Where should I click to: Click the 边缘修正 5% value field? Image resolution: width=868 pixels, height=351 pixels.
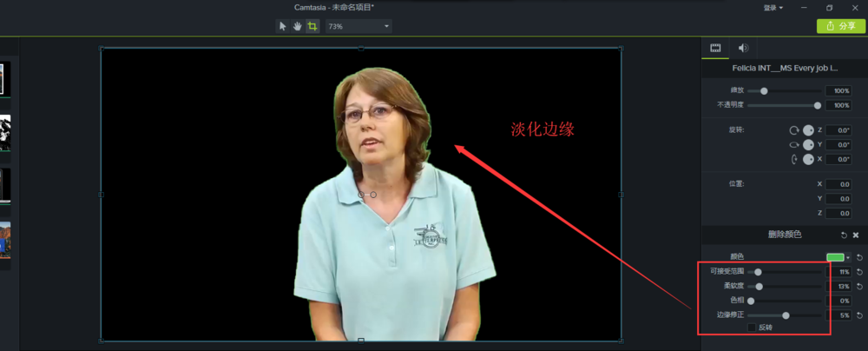point(838,315)
